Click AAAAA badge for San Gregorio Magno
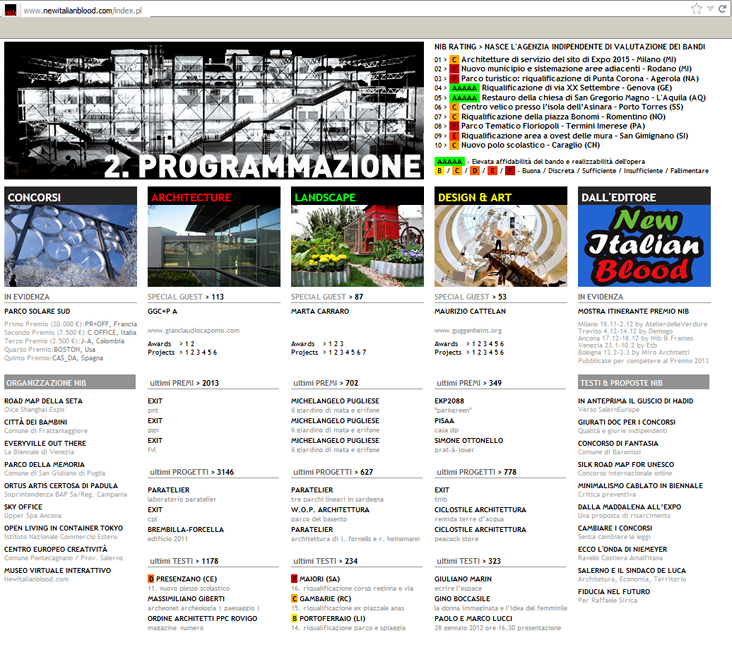 tap(464, 98)
